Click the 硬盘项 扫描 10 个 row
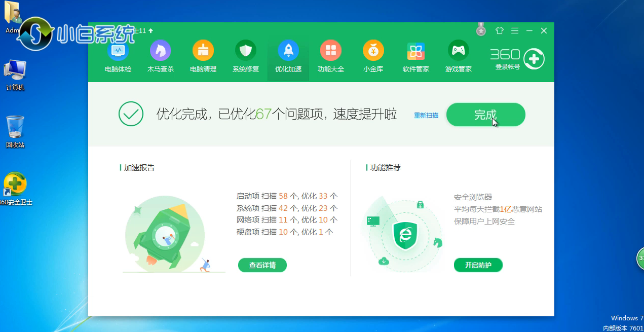Viewport: 644px width, 332px height. pyautogui.click(x=285, y=232)
